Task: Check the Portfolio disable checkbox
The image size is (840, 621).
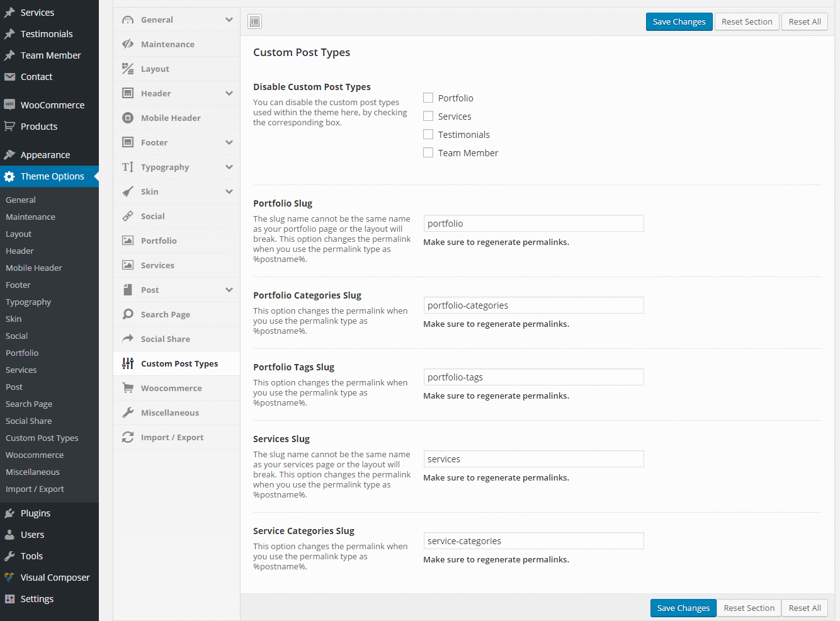Action: point(428,98)
